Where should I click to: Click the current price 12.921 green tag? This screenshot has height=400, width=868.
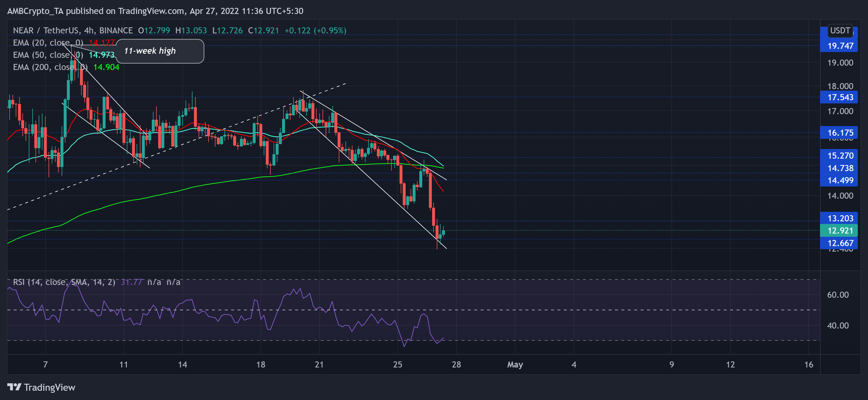pos(839,231)
